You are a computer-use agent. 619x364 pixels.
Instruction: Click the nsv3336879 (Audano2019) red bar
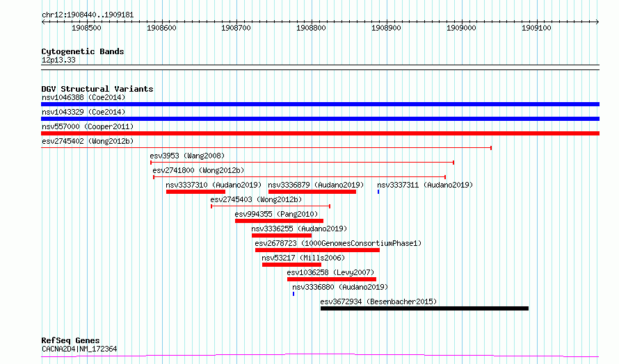312,192
